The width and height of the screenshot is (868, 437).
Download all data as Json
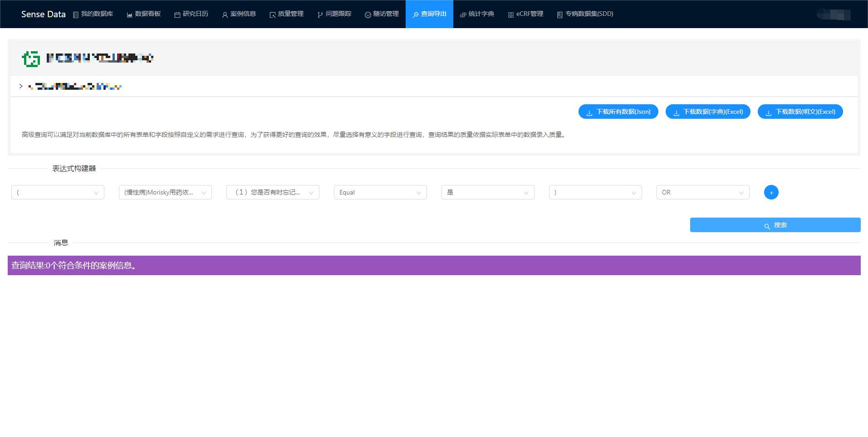pyautogui.click(x=618, y=112)
